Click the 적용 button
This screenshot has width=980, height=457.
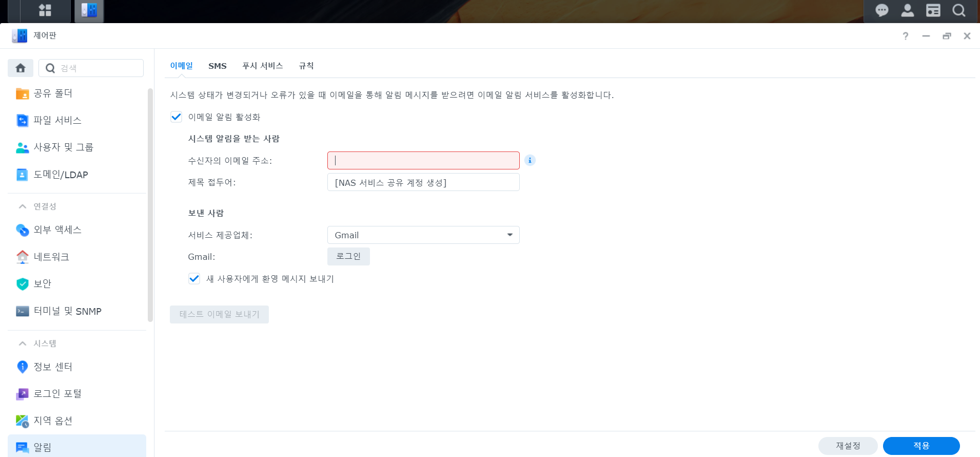(x=921, y=446)
